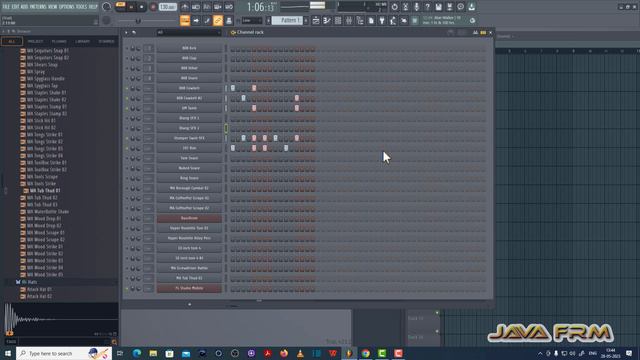Select the 808 Clap channel button
The height and width of the screenshot is (360, 640).
point(189,58)
